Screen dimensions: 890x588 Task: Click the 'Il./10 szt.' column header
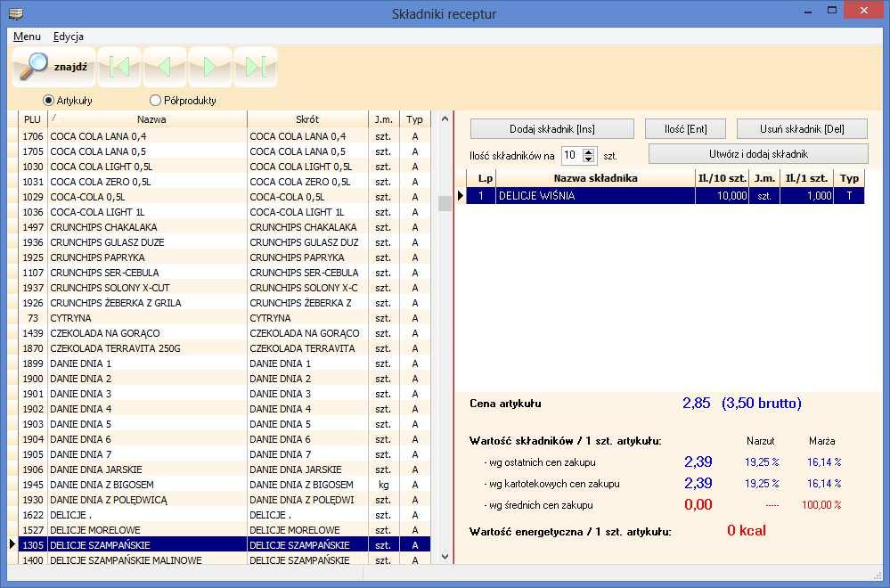pos(722,178)
